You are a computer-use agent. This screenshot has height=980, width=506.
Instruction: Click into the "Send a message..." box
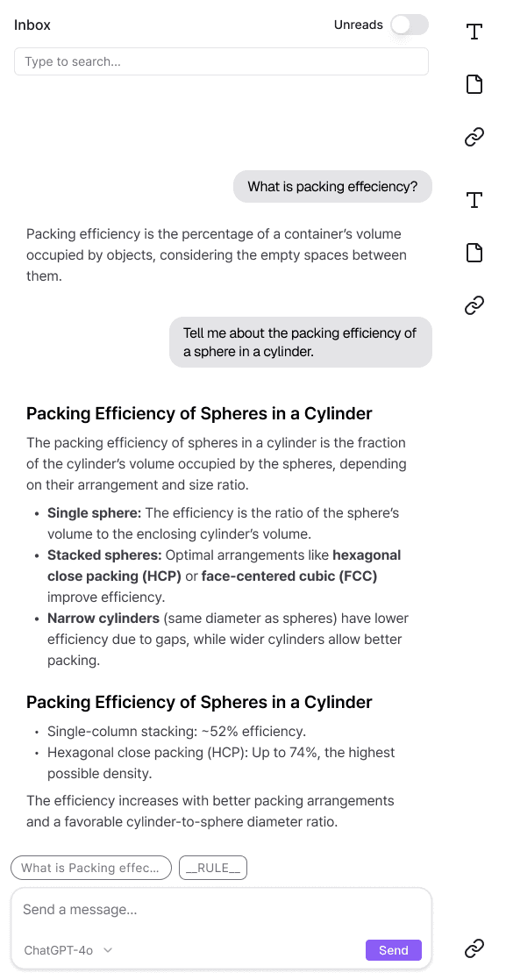click(221, 910)
